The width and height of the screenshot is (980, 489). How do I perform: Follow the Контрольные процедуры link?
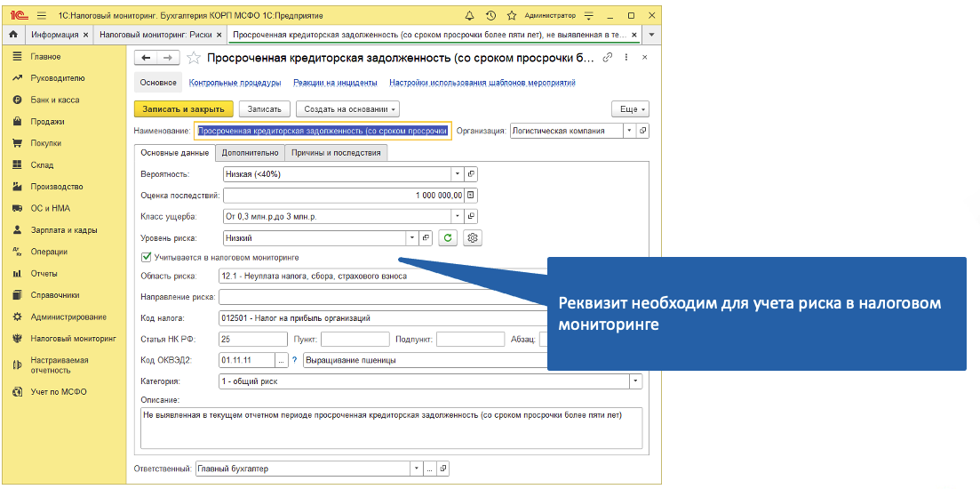tap(235, 83)
